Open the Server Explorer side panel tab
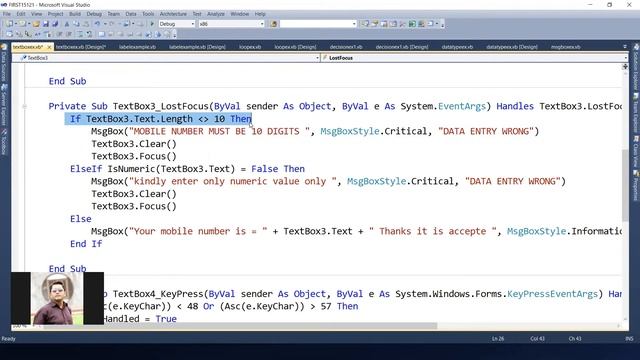The width and height of the screenshot is (640, 360). [4, 105]
